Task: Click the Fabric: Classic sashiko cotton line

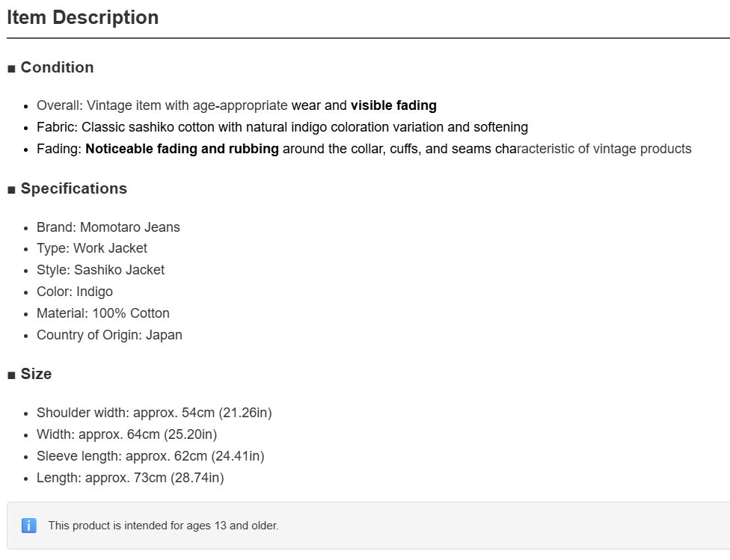Action: (x=282, y=127)
